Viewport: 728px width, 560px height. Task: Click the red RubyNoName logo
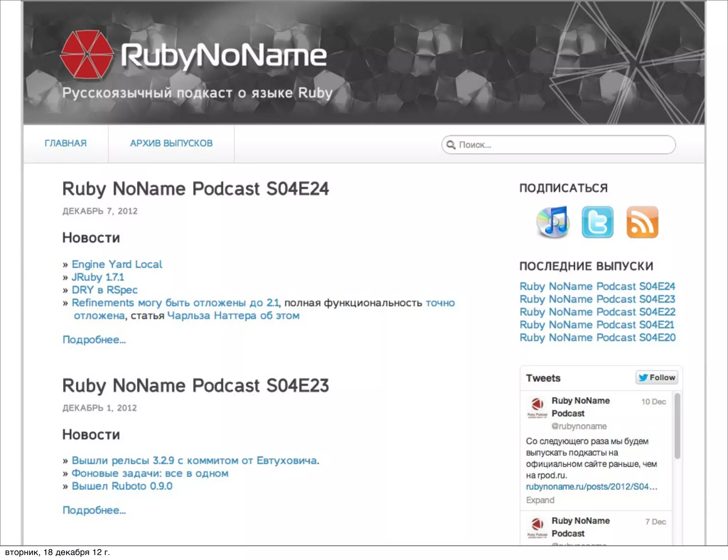pyautogui.click(x=87, y=54)
